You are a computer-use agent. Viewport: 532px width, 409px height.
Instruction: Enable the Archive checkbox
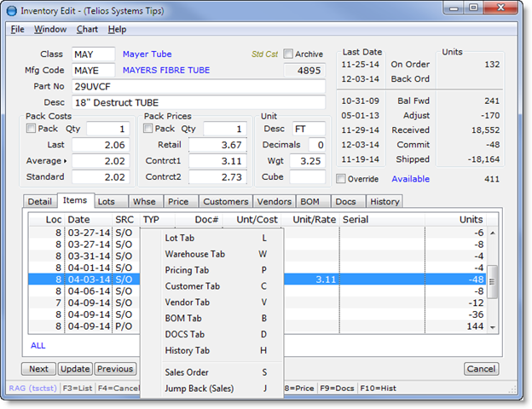[x=288, y=55]
